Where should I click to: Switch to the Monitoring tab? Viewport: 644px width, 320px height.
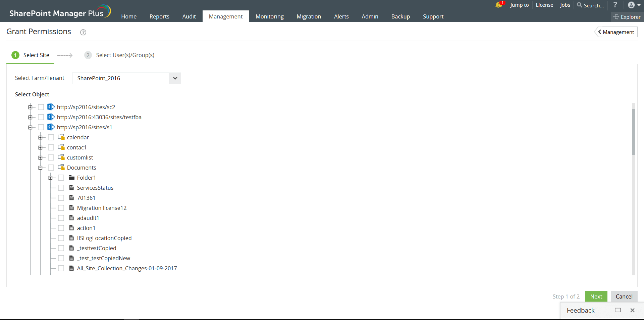coord(269,16)
